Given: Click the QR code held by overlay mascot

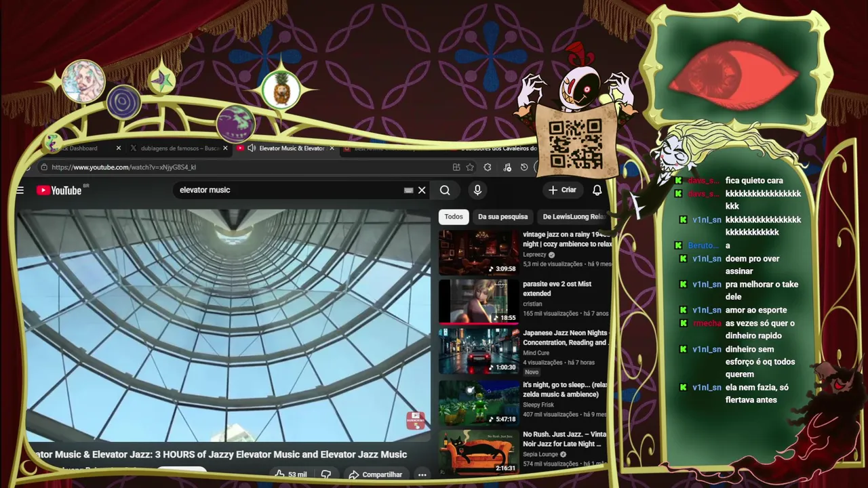Looking at the screenshot, I should (575, 143).
